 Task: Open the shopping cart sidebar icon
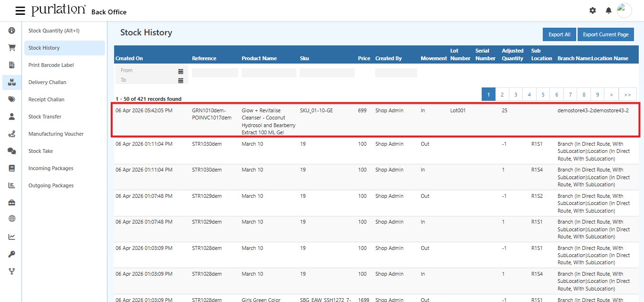[12, 48]
